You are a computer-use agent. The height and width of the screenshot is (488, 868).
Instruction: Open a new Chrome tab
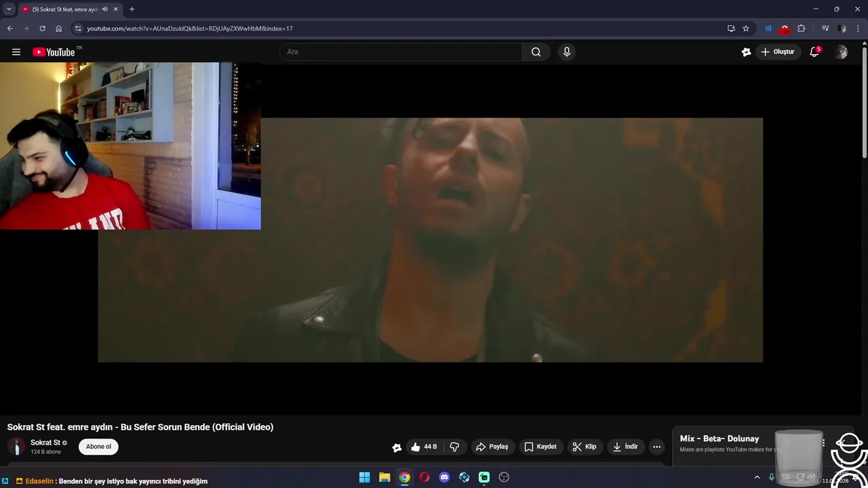coord(132,9)
